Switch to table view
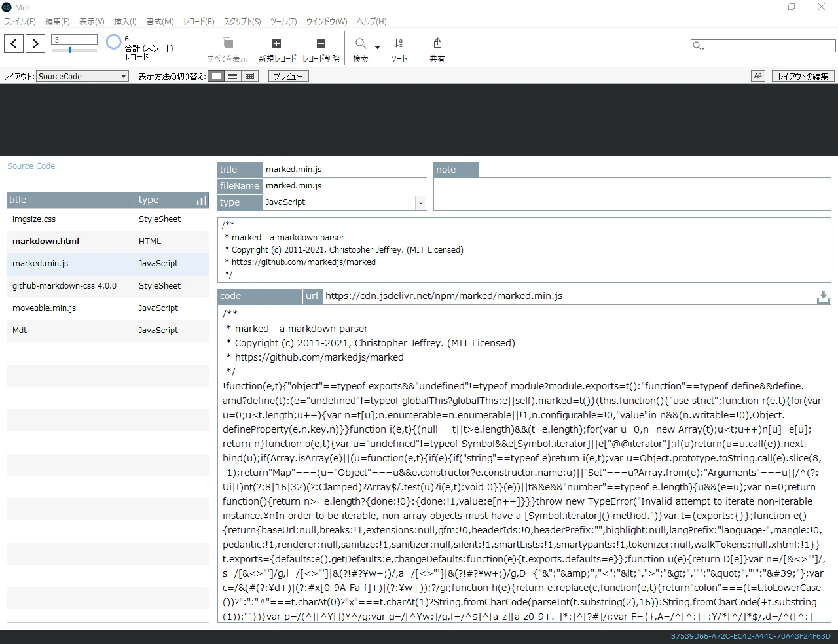Viewport: 838px width, 644px height. click(x=249, y=76)
